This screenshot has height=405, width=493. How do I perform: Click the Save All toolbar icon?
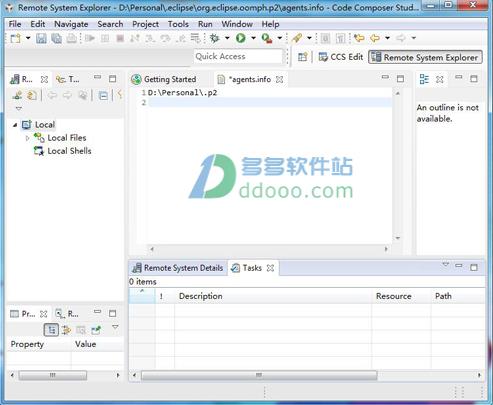(56, 38)
